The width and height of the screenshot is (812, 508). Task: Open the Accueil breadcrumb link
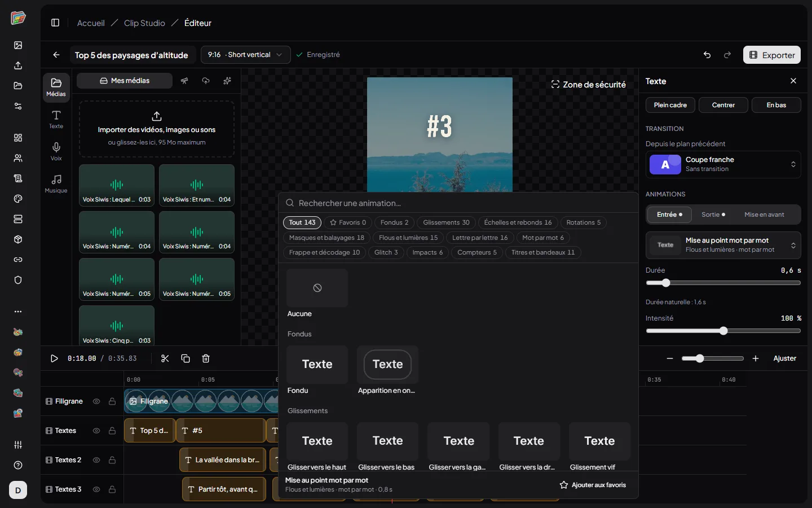(x=91, y=23)
